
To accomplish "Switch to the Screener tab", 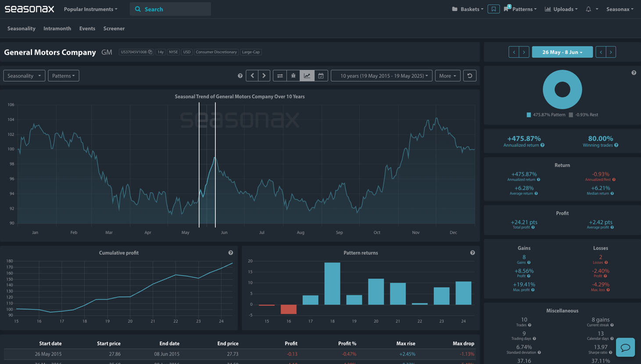I will 114,29.
